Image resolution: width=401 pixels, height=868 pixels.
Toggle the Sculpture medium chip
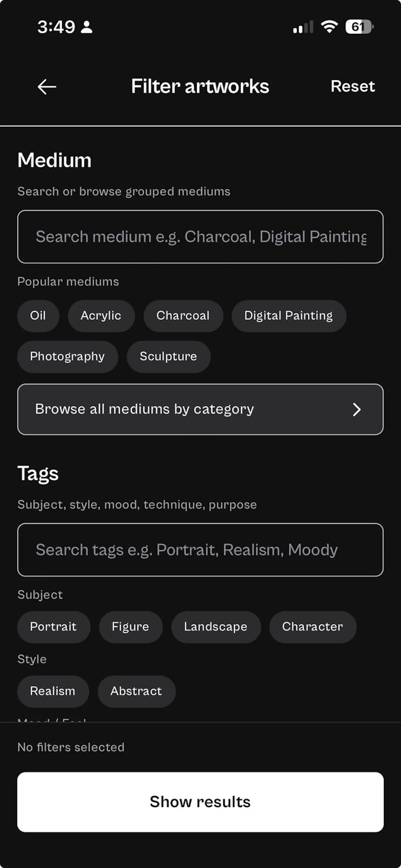168,357
